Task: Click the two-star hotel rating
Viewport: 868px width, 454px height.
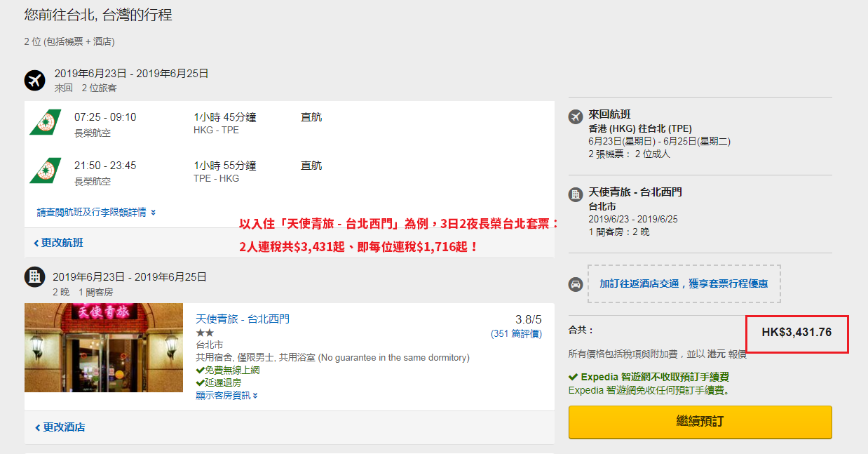Action: coord(205,333)
